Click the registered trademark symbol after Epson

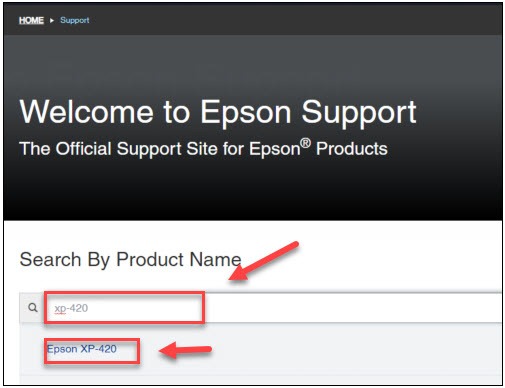point(305,144)
